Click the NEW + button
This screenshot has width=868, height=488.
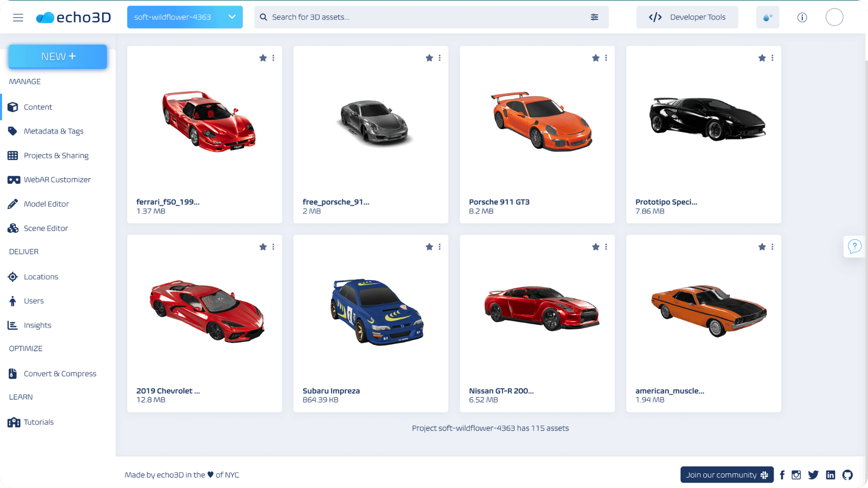58,56
